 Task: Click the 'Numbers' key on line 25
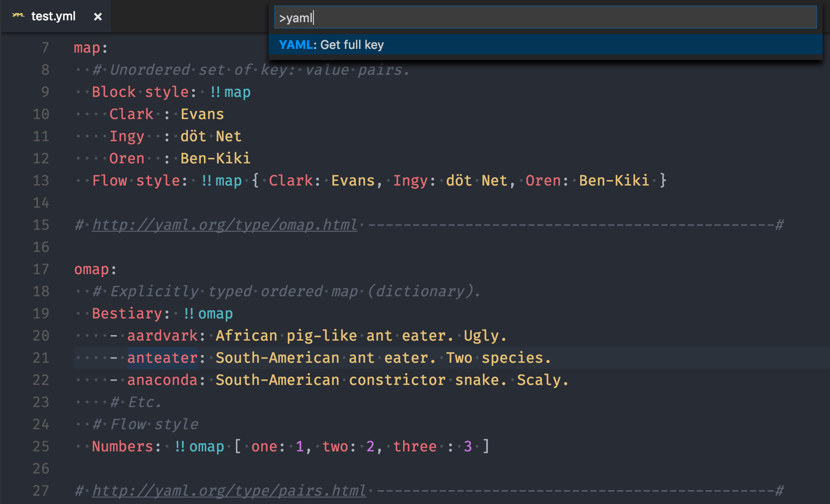pos(122,446)
